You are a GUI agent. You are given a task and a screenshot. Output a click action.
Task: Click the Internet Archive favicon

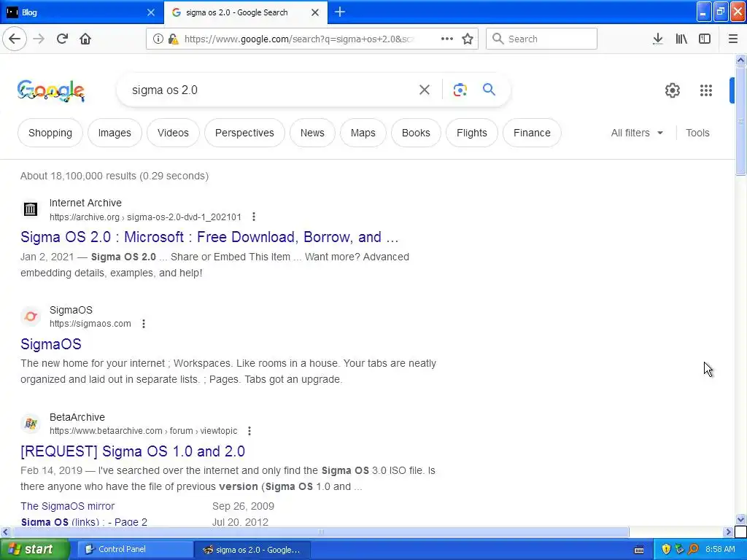coord(31,209)
